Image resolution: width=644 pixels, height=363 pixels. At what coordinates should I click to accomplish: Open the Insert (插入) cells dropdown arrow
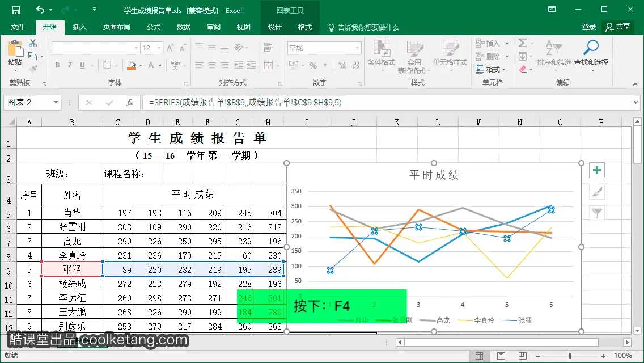pyautogui.click(x=507, y=43)
